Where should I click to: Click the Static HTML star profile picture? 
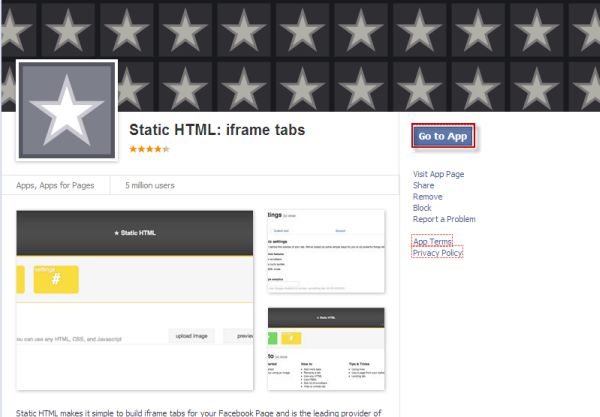(67, 110)
